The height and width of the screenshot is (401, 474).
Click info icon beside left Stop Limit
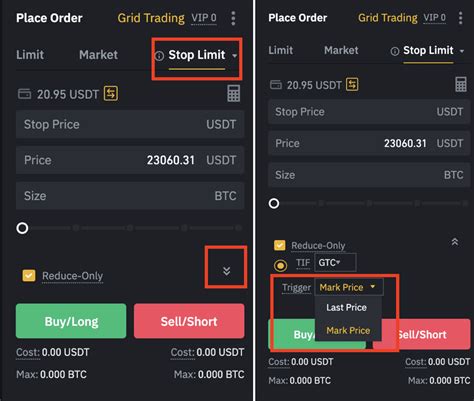tap(159, 56)
